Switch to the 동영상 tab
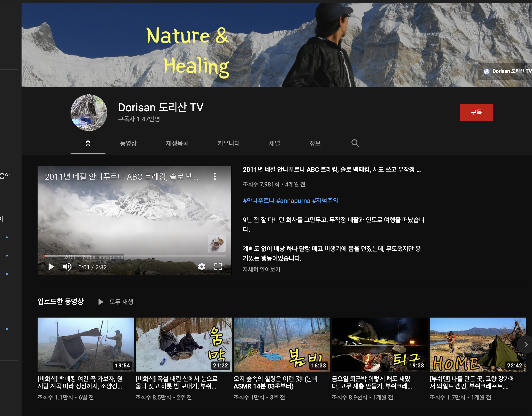The image size is (532, 416). tap(128, 143)
